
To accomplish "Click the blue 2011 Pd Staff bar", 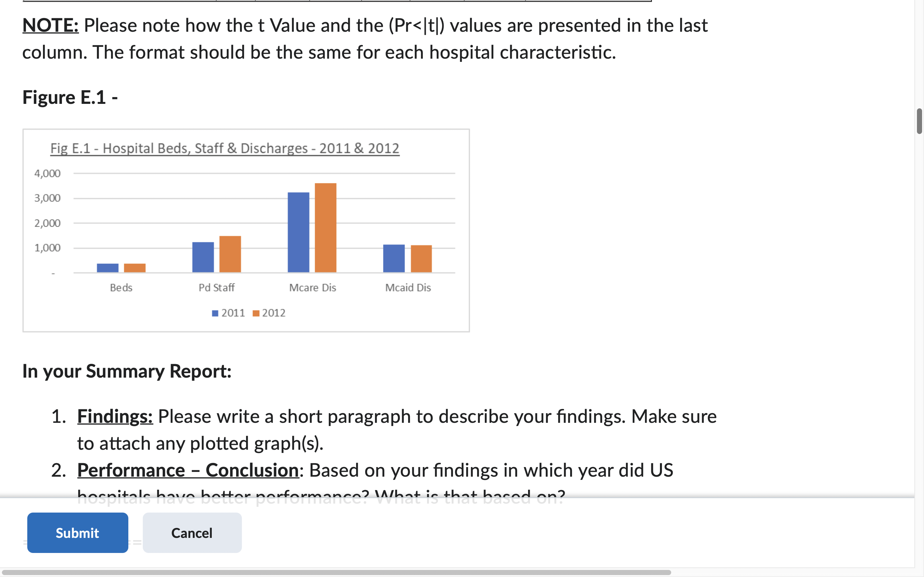I will click(x=203, y=257).
